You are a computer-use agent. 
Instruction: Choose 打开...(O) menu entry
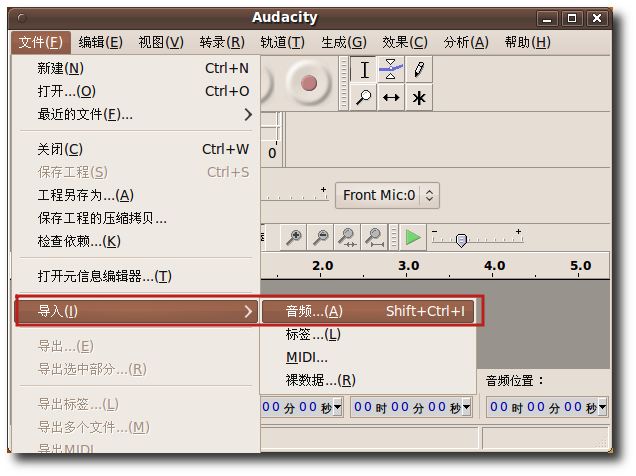pyautogui.click(x=136, y=91)
